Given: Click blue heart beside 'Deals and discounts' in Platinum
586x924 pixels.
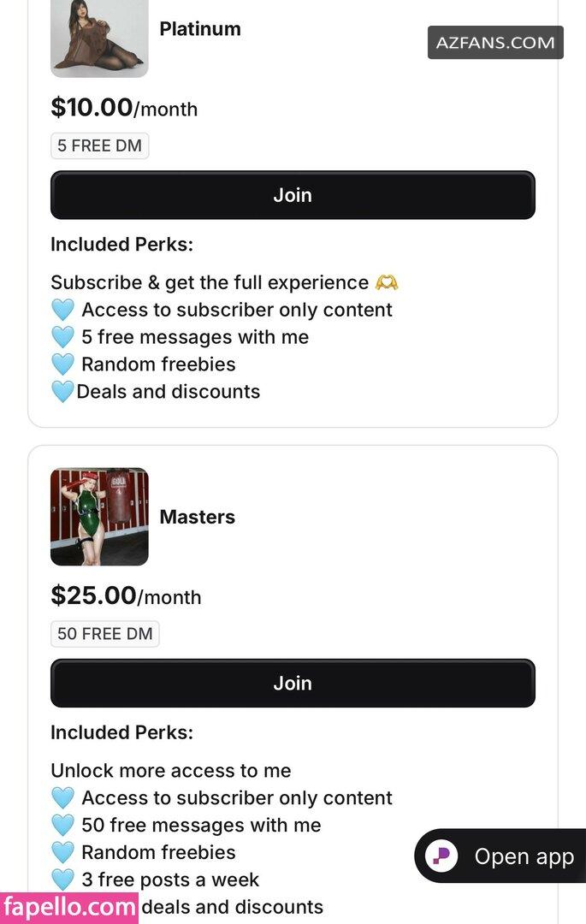Looking at the screenshot, I should point(62,392).
